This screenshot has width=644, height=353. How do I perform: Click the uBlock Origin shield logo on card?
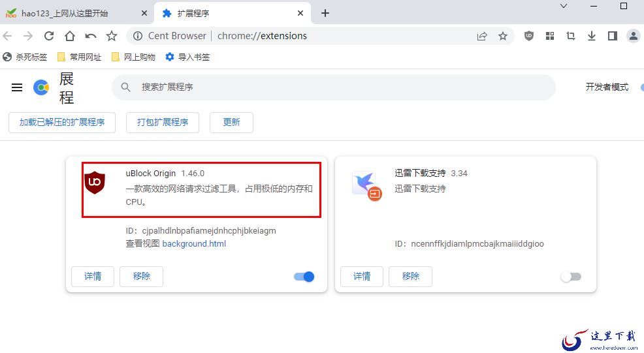(x=95, y=183)
